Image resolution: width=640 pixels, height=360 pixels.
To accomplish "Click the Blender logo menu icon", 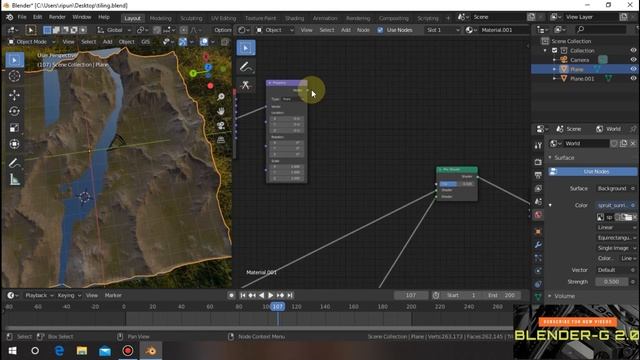I will pos(9,17).
